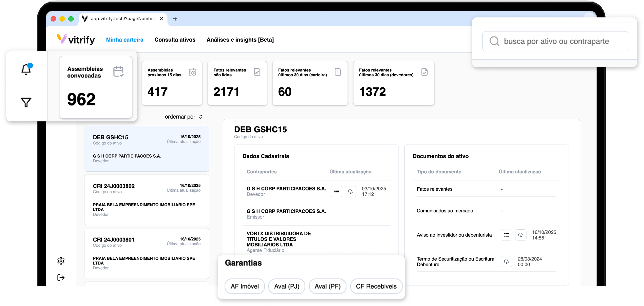Download Termo de Securitização document
Viewport: 644px width, 306px height.
tap(506, 262)
